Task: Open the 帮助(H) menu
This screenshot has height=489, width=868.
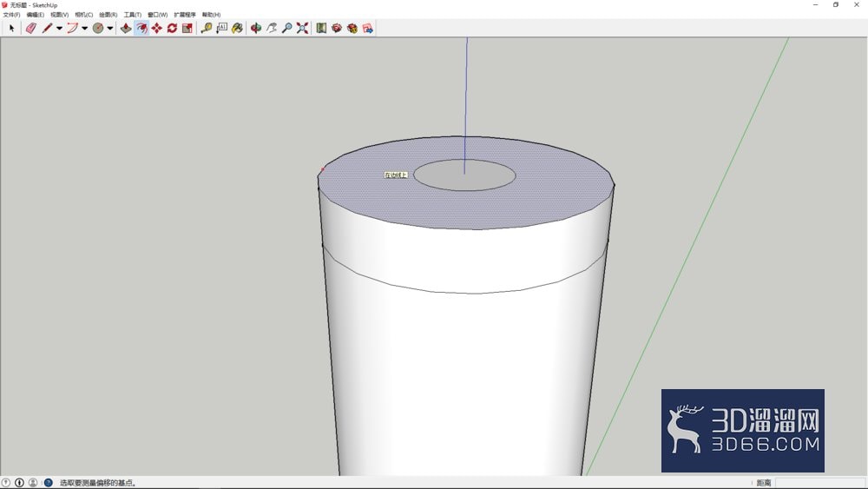Action: [212, 15]
